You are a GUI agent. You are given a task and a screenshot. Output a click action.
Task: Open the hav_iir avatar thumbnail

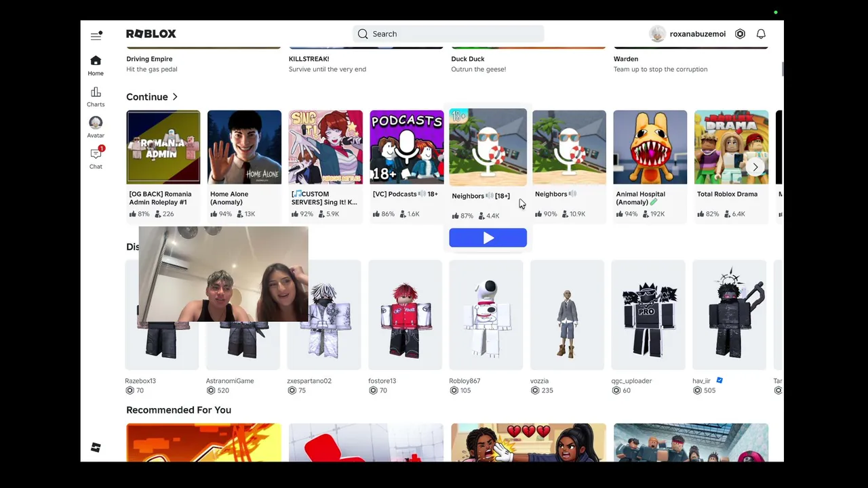[x=730, y=315]
